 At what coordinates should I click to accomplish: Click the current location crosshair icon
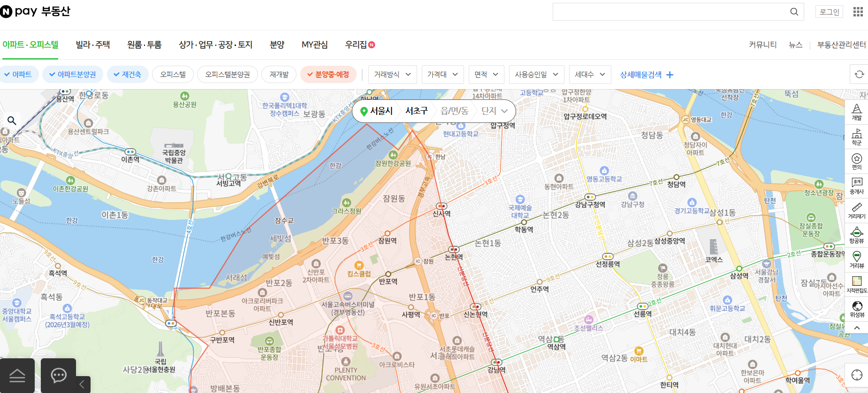[857, 375]
